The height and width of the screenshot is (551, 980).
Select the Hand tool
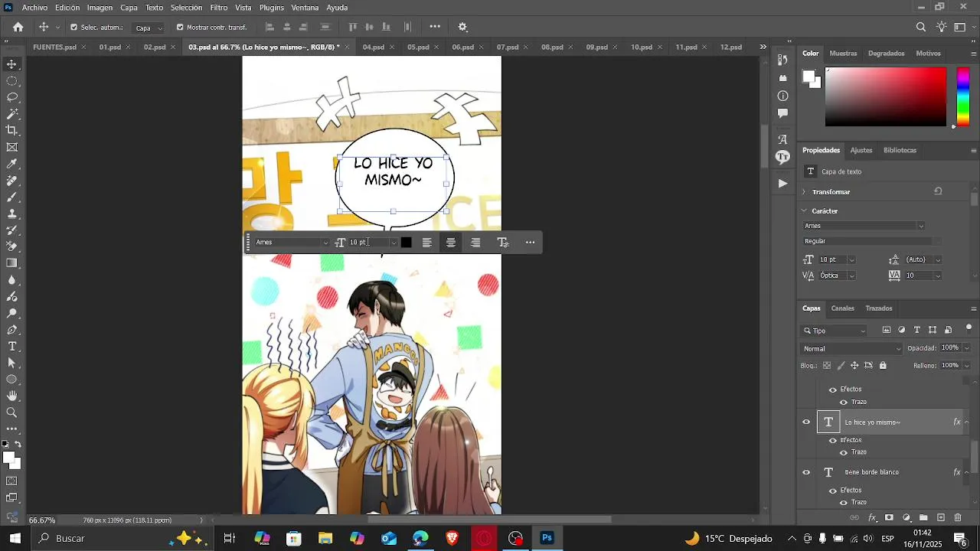(12, 396)
